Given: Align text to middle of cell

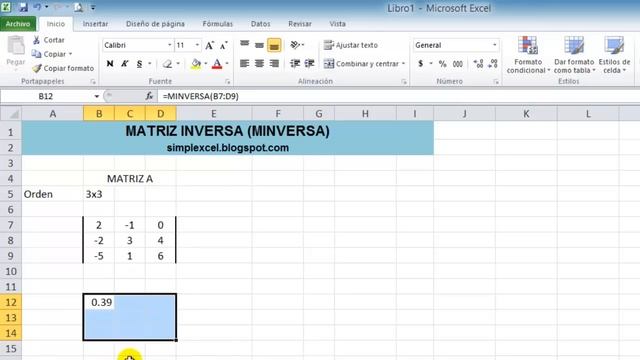Looking at the screenshot, I should pos(259,45).
